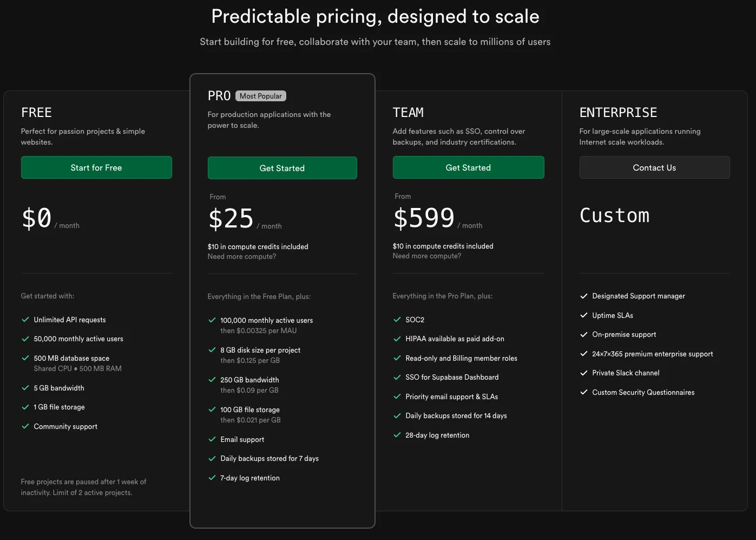Open the Team plan 'Need more compute?' link
Viewport: 756px width, 540px height.
427,256
